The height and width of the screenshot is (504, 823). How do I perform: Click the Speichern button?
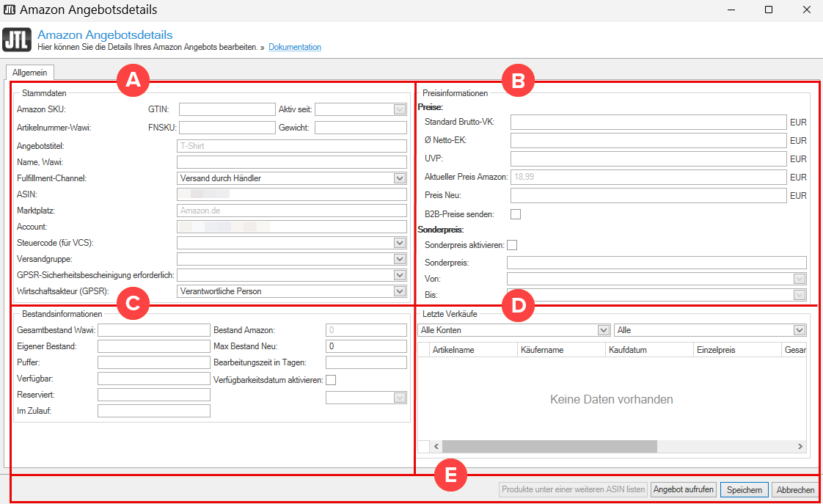coord(744,490)
